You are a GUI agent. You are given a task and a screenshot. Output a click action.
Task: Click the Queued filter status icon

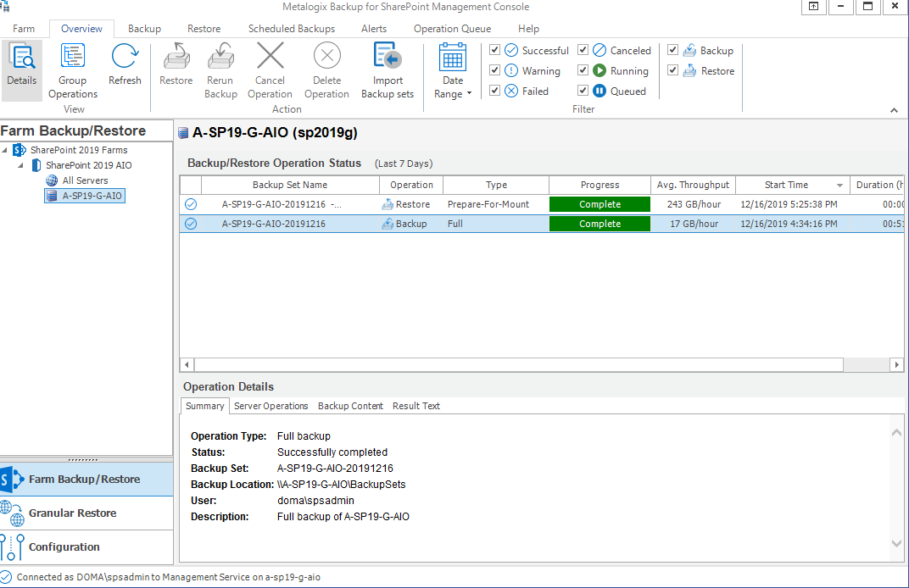coord(599,91)
